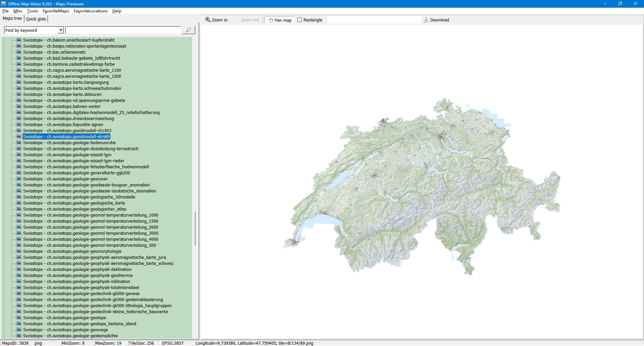Open the FavoriteMaps menu
The image size is (644, 346).
(x=56, y=11)
